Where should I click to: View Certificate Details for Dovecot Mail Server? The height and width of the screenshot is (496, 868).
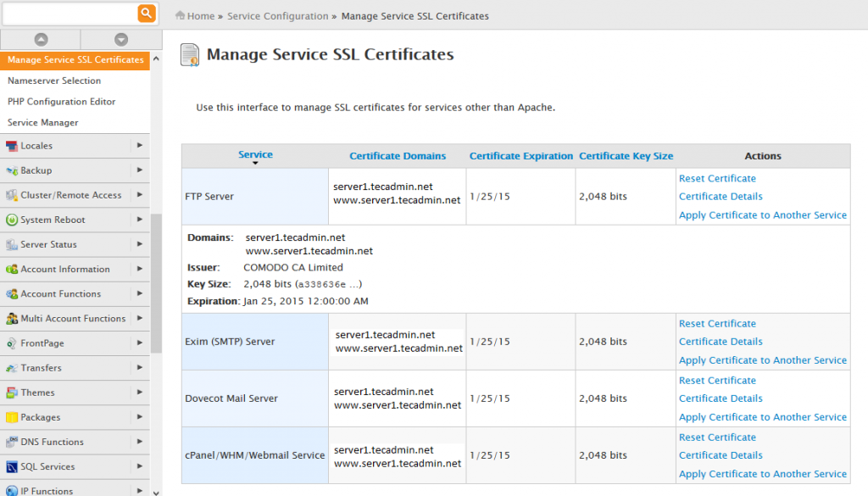click(720, 398)
